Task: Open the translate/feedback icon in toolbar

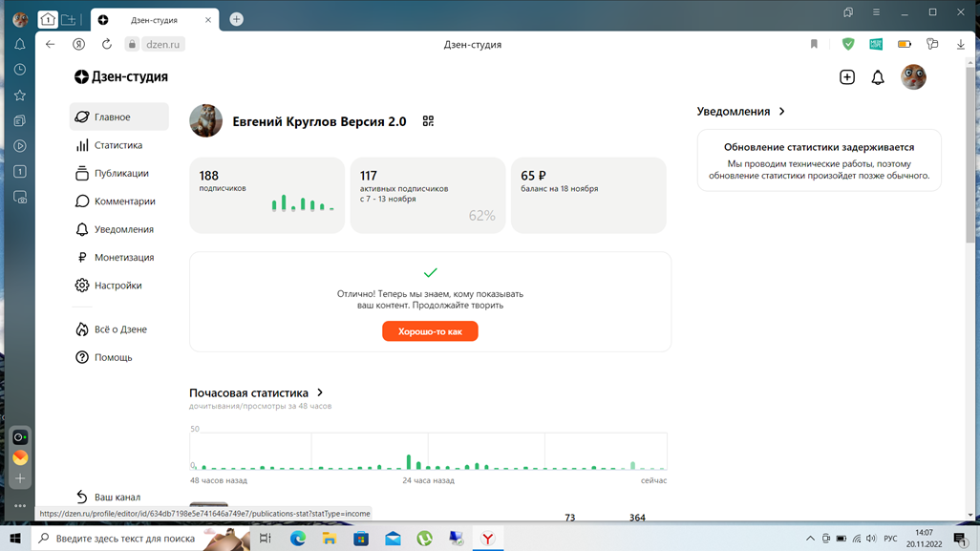Action: [932, 44]
